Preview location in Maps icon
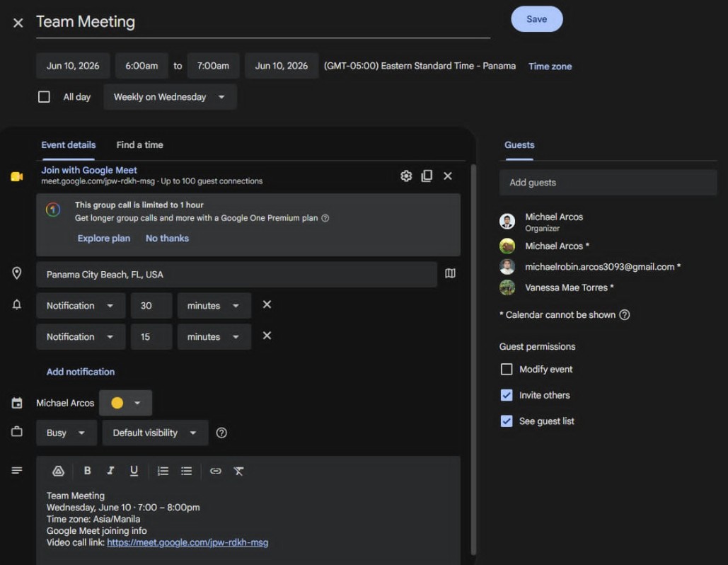The width and height of the screenshot is (728, 565). (450, 274)
